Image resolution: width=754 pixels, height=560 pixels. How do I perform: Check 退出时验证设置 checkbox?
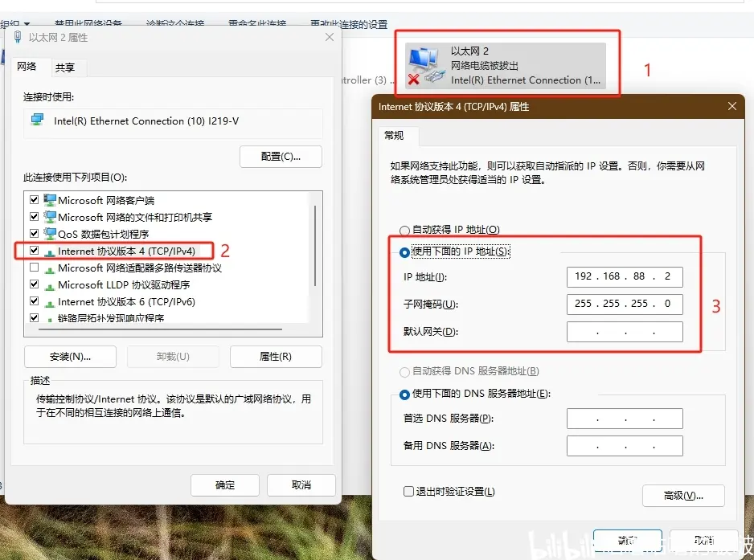[408, 491]
